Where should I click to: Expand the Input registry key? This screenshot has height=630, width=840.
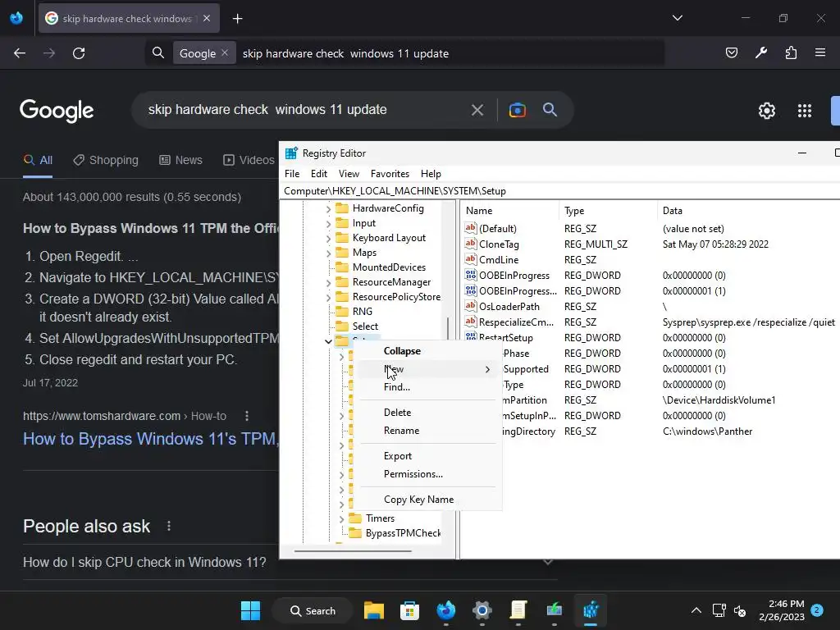(x=328, y=223)
